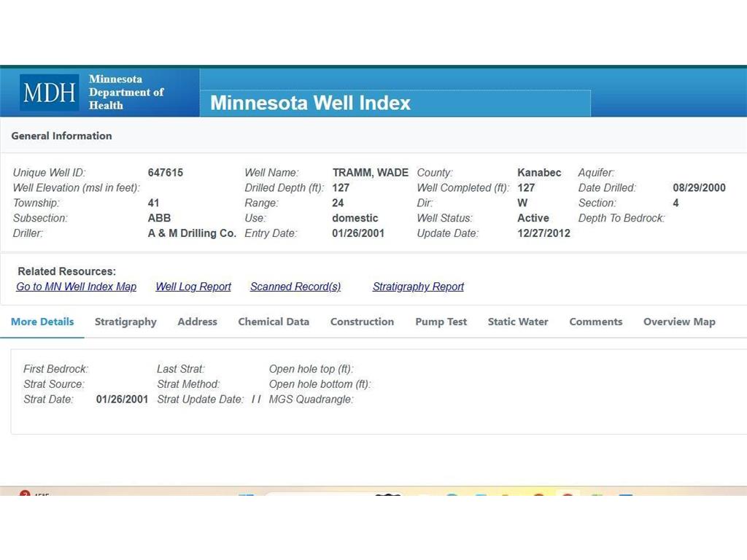The width and height of the screenshot is (747, 560).
Task: Click the Last Strat label
Action: (181, 369)
